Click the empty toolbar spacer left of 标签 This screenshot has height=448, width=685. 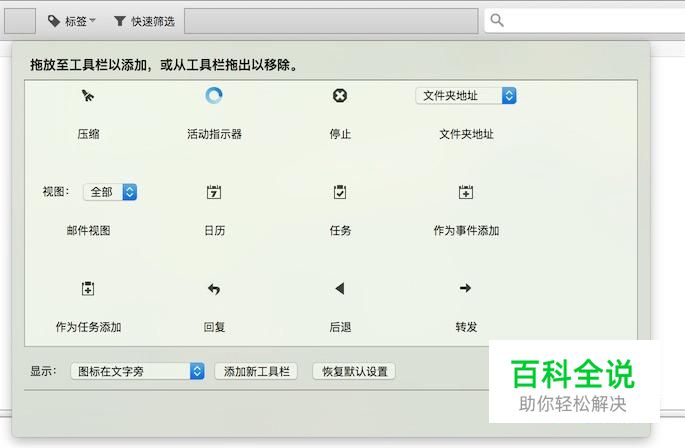(20, 21)
